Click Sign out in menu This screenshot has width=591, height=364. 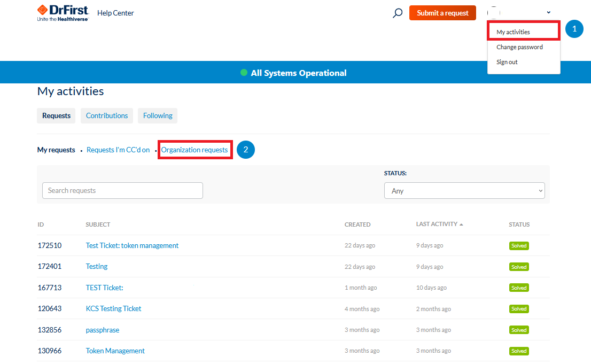pos(507,62)
